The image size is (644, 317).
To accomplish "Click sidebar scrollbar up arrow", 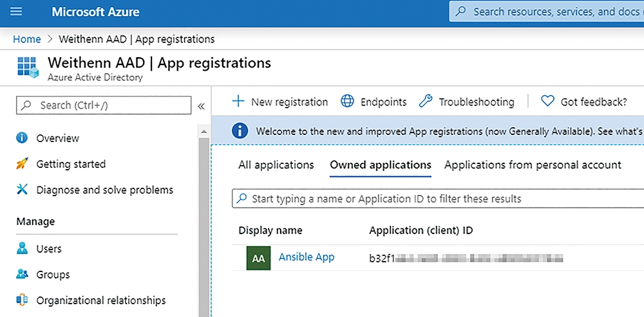I will point(204,132).
